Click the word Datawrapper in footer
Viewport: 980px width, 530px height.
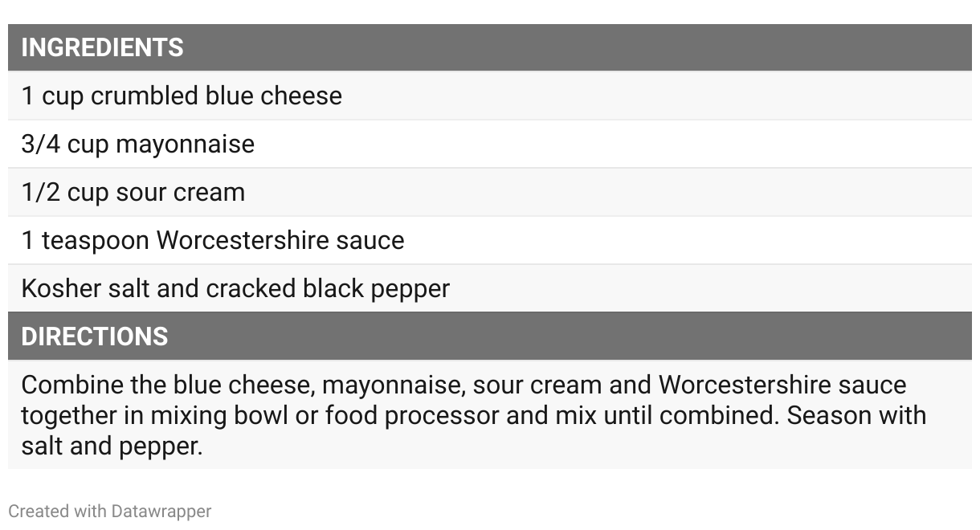(x=161, y=511)
